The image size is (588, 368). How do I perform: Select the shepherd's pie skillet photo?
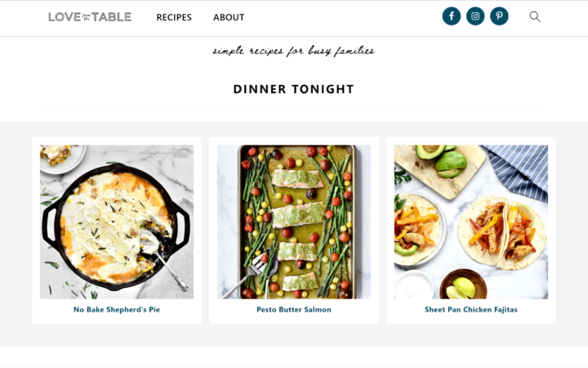tap(117, 222)
